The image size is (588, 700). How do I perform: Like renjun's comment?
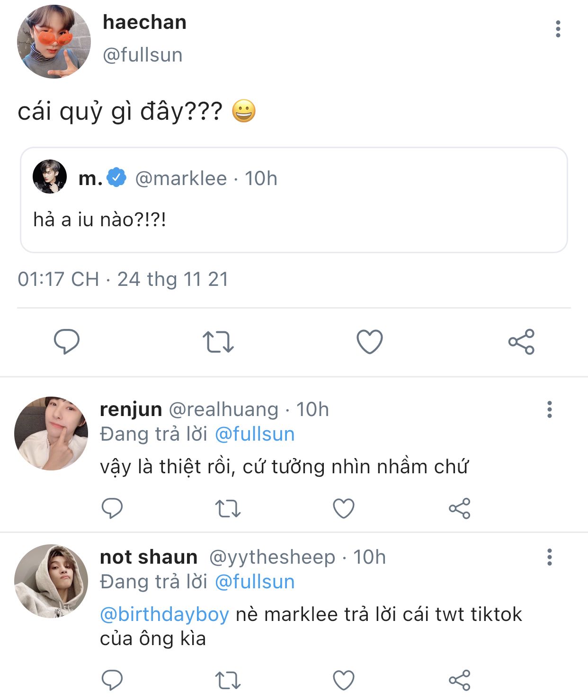point(344,509)
